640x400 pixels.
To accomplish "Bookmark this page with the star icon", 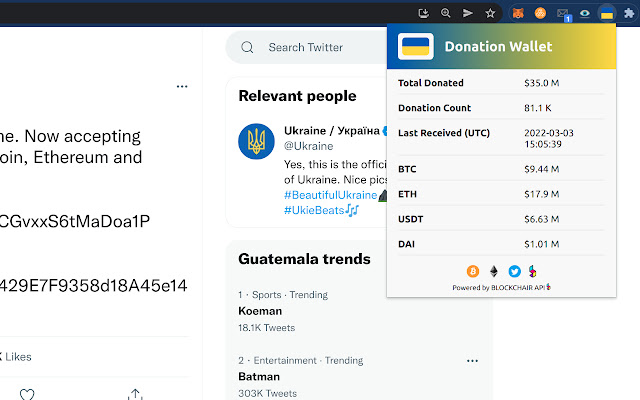I will pos(490,14).
